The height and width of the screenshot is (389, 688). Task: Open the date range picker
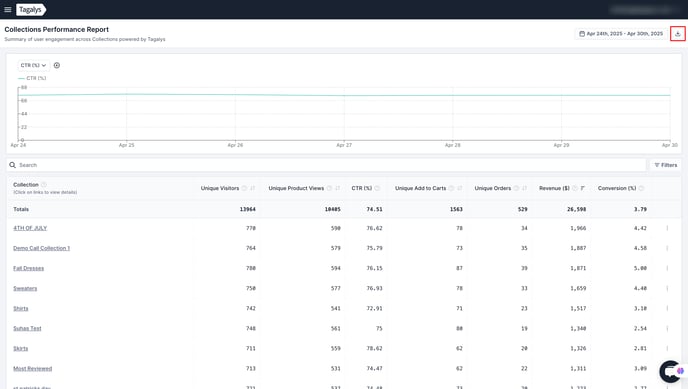[x=621, y=34]
